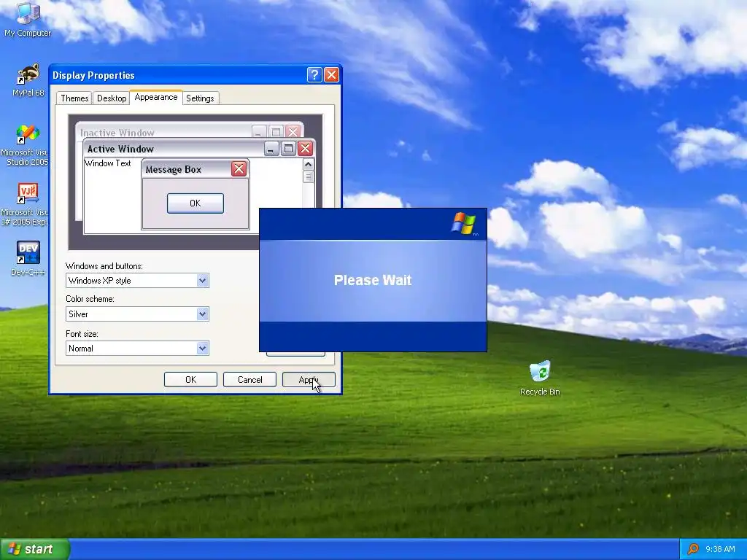
Task: Click the Please Wait message text
Action: pyautogui.click(x=373, y=280)
